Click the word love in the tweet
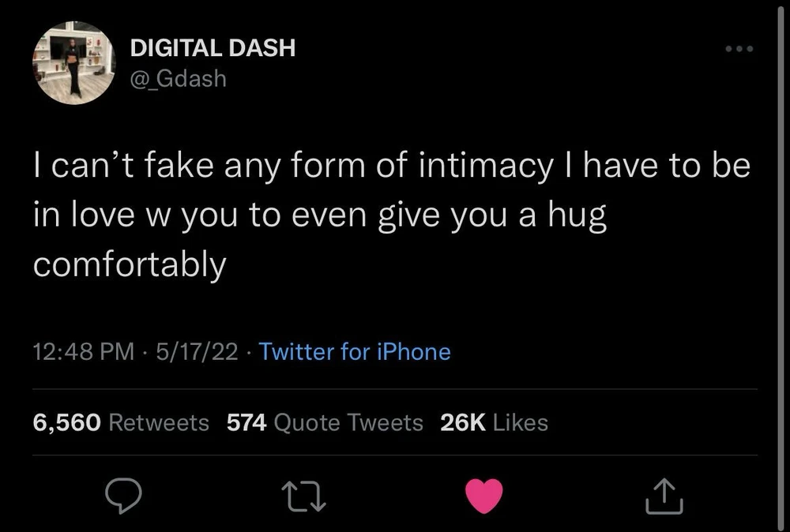Viewport: 790px width, 532px height. pyautogui.click(x=102, y=215)
